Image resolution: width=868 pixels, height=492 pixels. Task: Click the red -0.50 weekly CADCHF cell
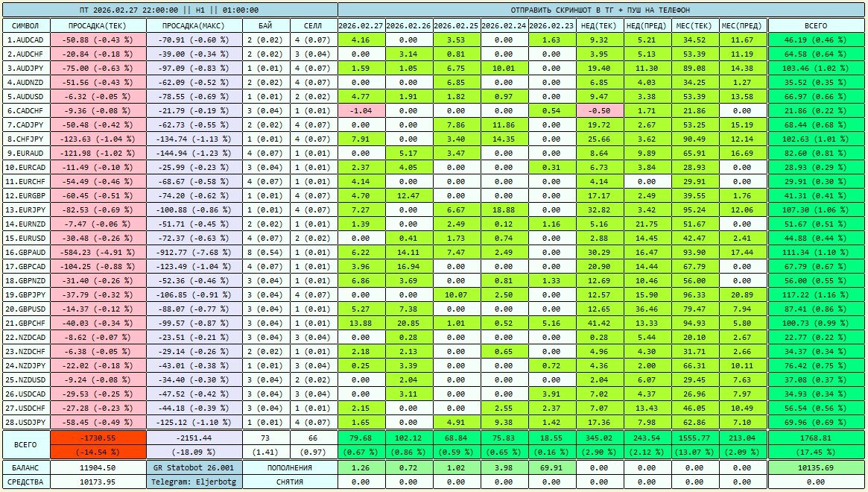coord(600,111)
